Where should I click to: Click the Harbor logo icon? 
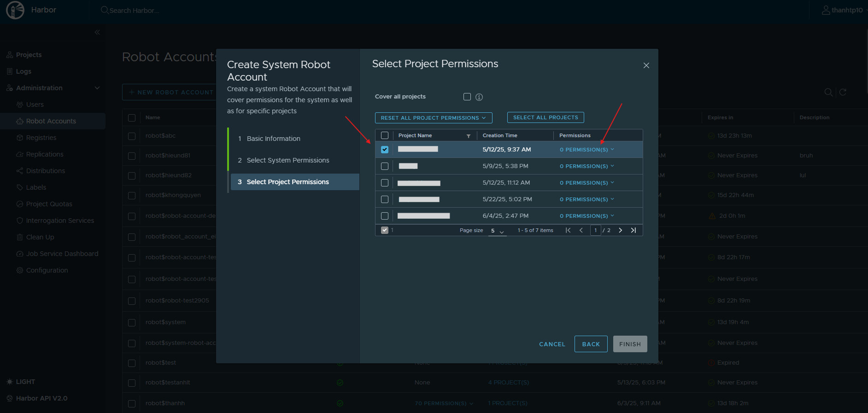[15, 10]
